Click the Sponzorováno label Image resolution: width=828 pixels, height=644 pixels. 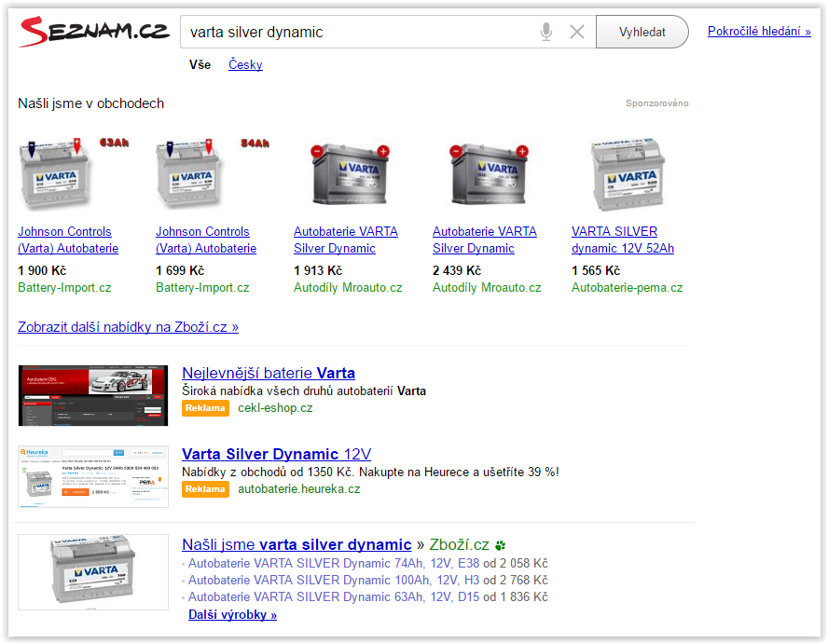click(x=657, y=103)
